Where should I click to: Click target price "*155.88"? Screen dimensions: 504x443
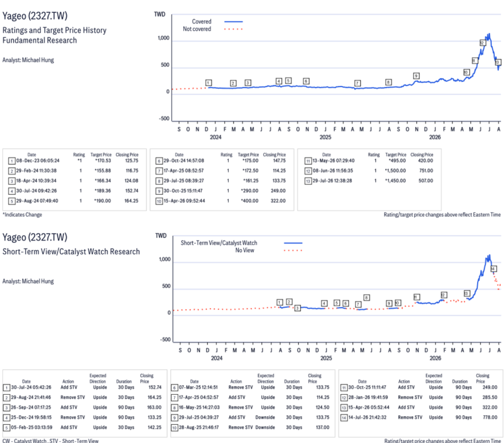coord(103,171)
